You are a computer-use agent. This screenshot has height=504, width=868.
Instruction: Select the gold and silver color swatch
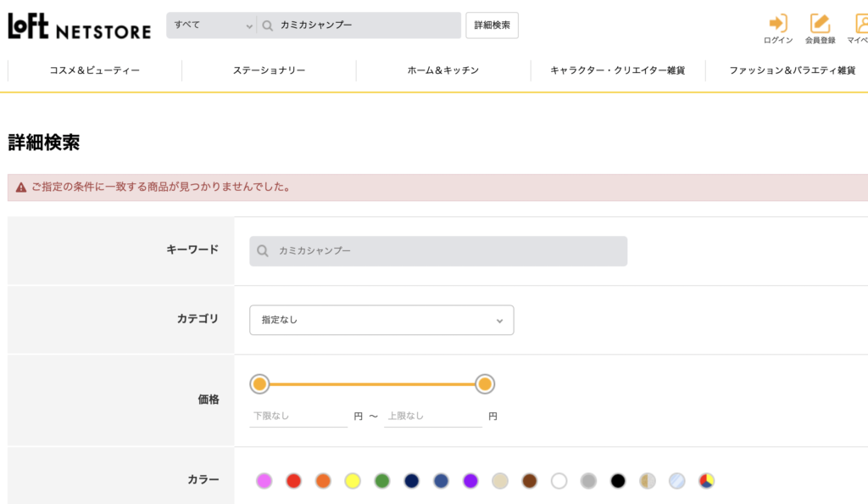click(648, 481)
